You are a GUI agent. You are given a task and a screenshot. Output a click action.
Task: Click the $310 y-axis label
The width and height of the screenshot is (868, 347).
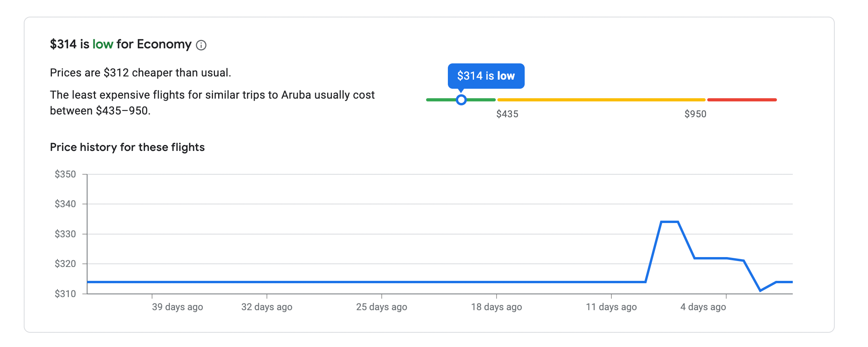pyautogui.click(x=65, y=294)
